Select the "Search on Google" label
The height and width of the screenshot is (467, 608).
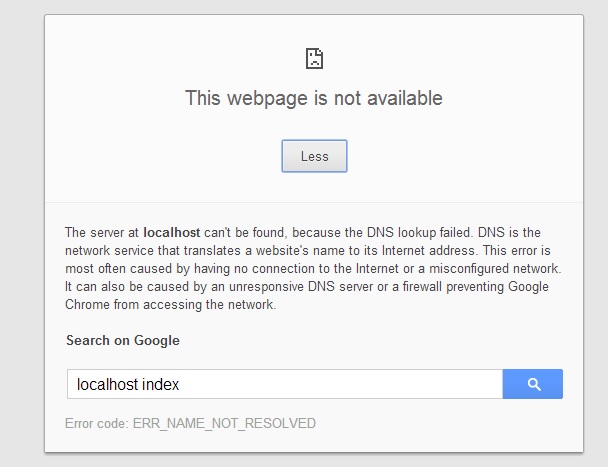(x=123, y=340)
